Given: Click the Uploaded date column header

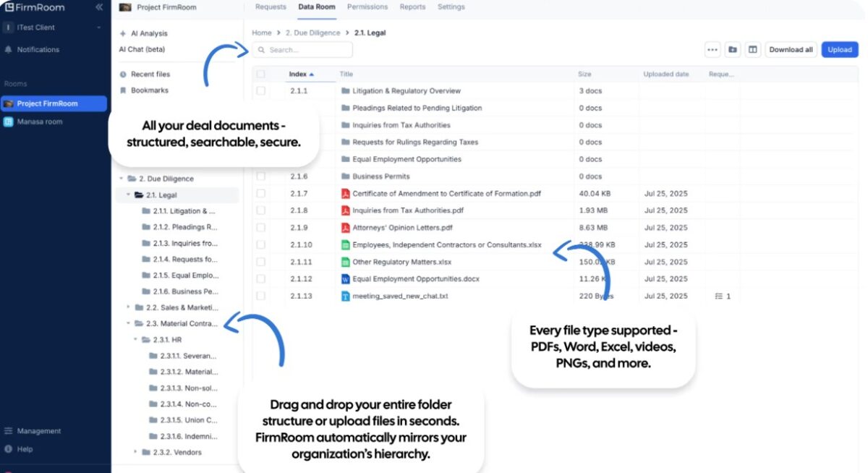Looking at the screenshot, I should click(666, 74).
